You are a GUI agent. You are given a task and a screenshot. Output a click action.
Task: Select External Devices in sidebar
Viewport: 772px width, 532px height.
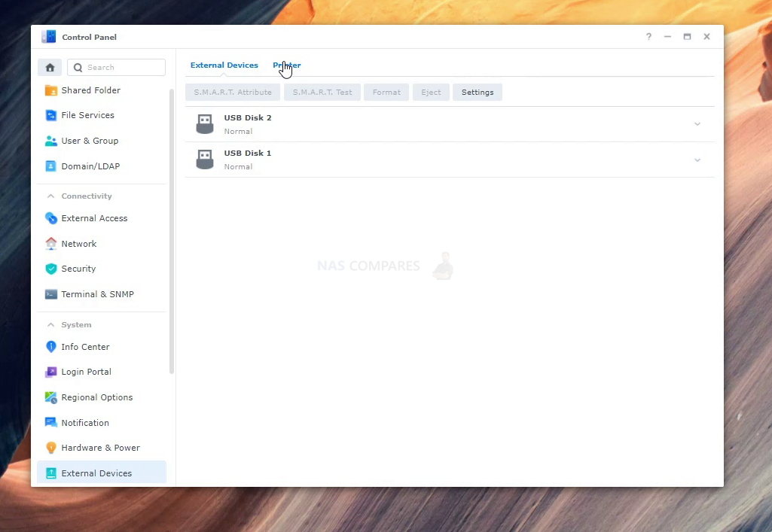[102, 473]
